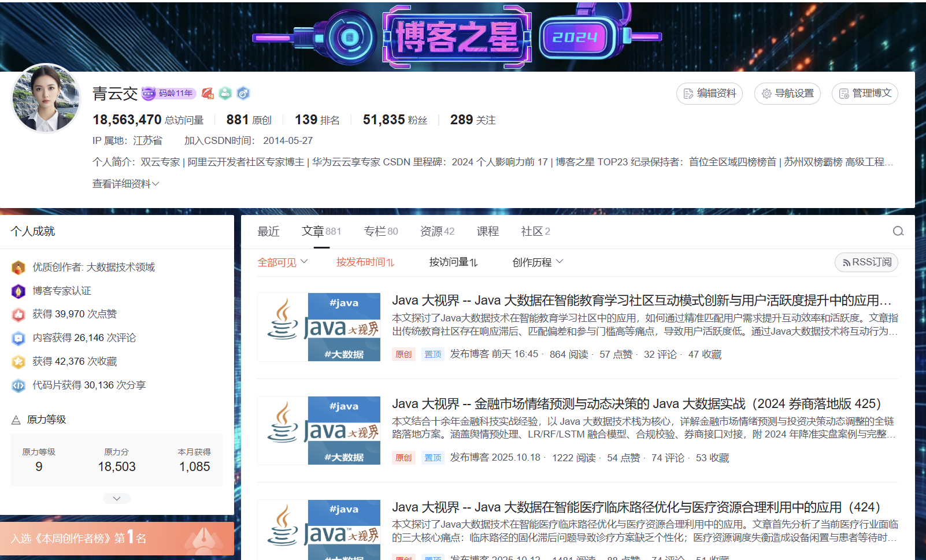
Task: Click 74 评论 on 金融市场 article
Action: tap(668, 458)
